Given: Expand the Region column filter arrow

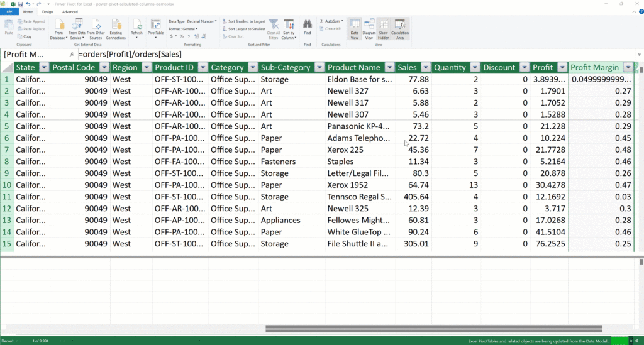Looking at the screenshot, I should pyautogui.click(x=146, y=67).
